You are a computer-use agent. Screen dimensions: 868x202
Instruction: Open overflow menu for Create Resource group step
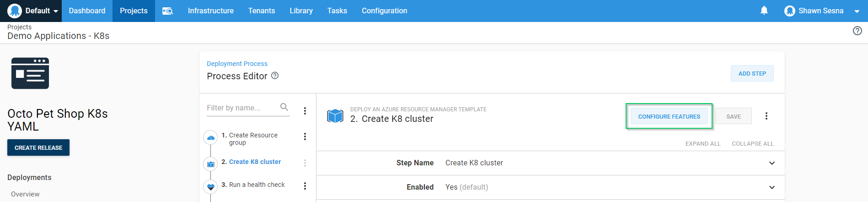[x=305, y=136]
